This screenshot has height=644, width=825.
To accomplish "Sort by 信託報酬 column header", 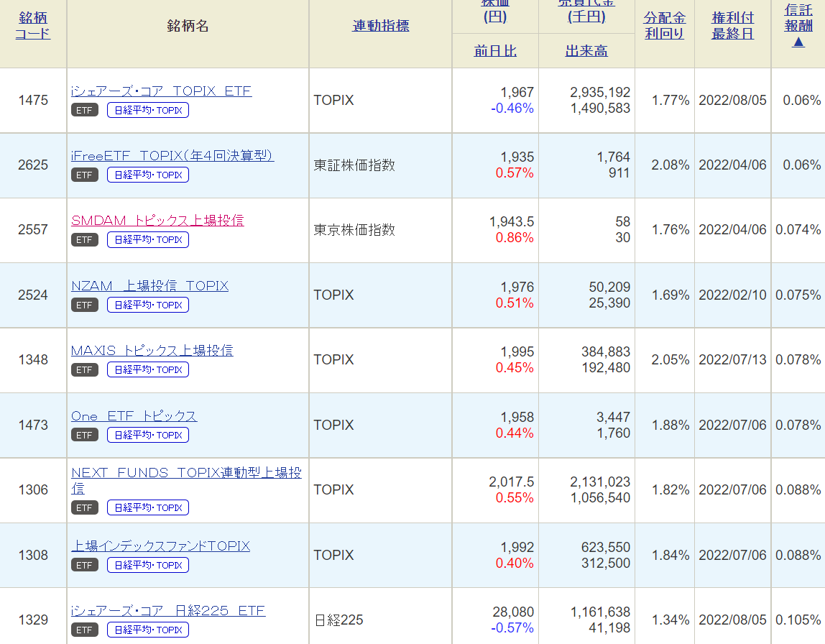I will coord(798,25).
